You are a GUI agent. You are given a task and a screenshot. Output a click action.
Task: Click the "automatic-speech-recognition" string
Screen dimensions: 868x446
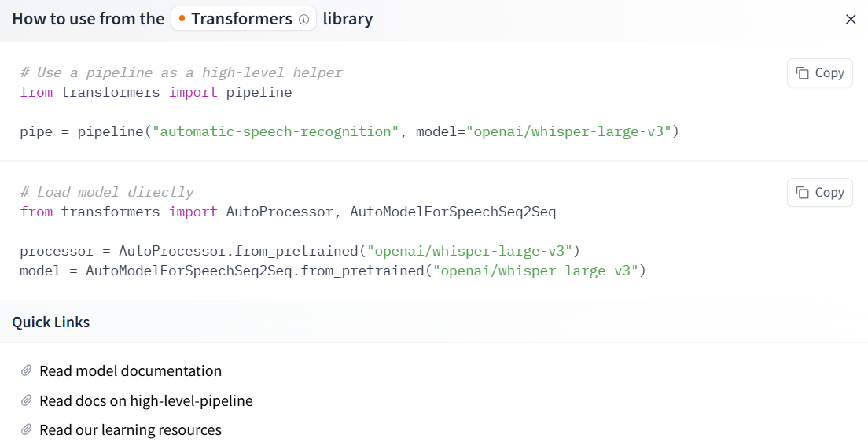pyautogui.click(x=276, y=131)
